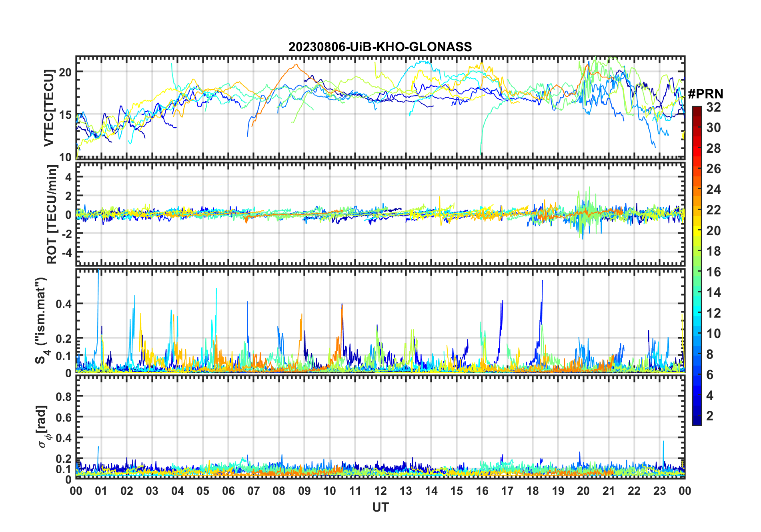
Task: Select the 12 hour tick on the UT axis
Action: pyautogui.click(x=380, y=491)
